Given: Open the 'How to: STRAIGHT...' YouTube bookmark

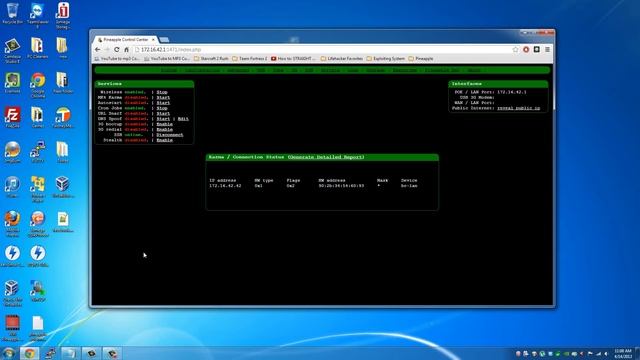Looking at the screenshot, I should tap(293, 59).
